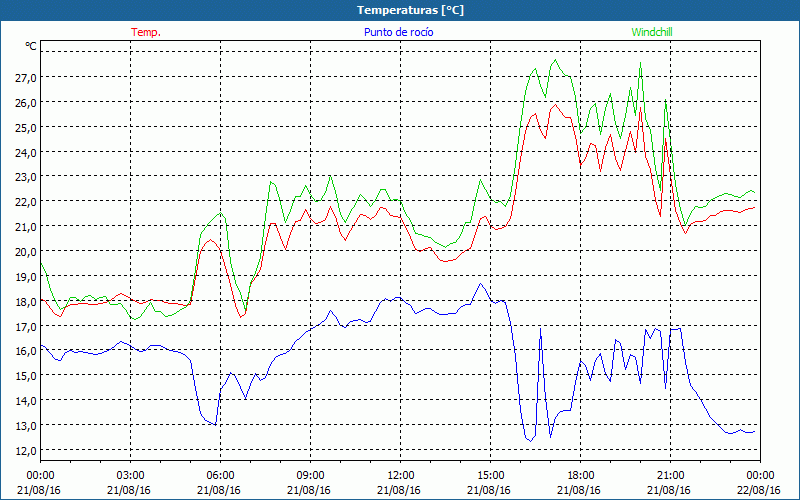This screenshot has width=800, height=500.
Task: Click the 26,0 y-axis value
Action: pyautogui.click(x=25, y=103)
